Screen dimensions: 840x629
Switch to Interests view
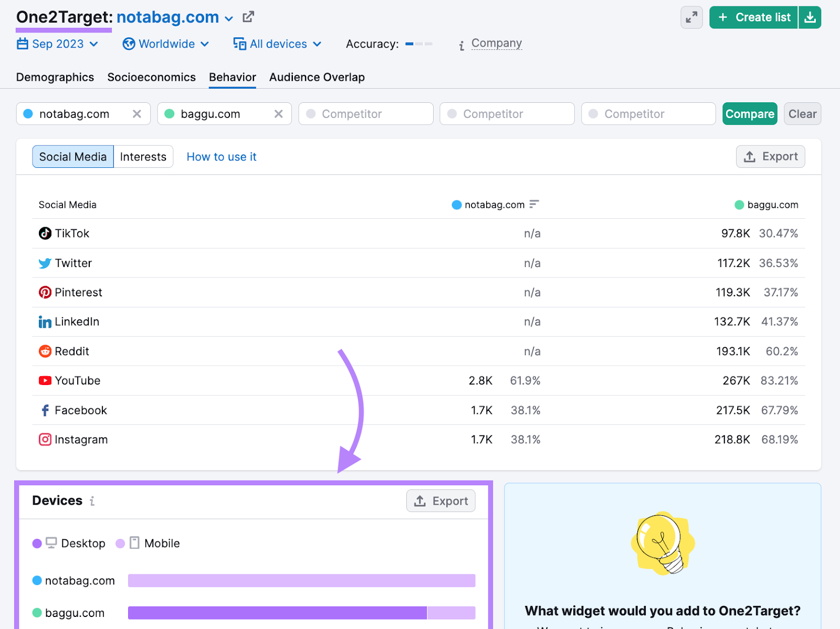pyautogui.click(x=143, y=157)
